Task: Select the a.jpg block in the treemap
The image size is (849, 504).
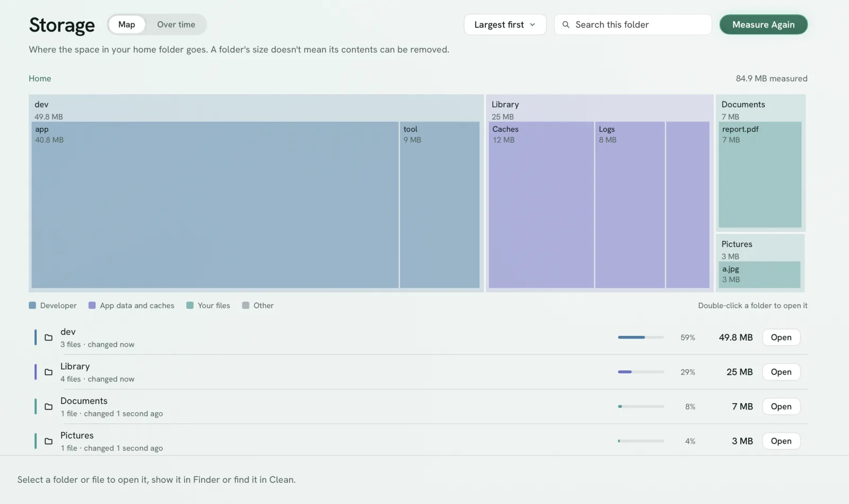Action: pyautogui.click(x=759, y=275)
